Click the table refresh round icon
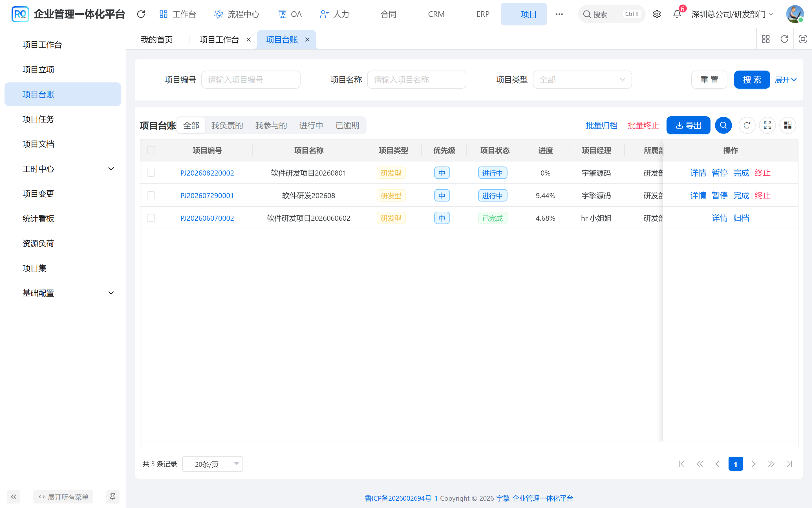The image size is (812, 508). 747,125
